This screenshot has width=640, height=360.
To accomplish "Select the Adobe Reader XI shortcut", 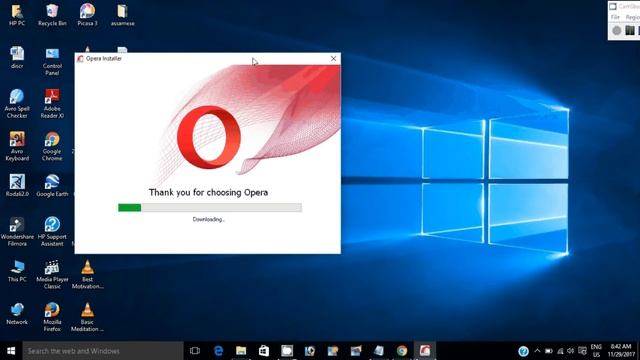I will (52, 104).
